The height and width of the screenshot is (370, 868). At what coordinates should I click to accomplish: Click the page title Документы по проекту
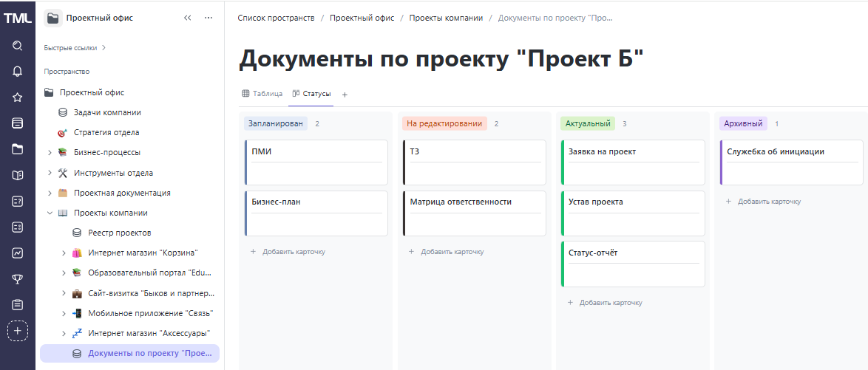[441, 60]
